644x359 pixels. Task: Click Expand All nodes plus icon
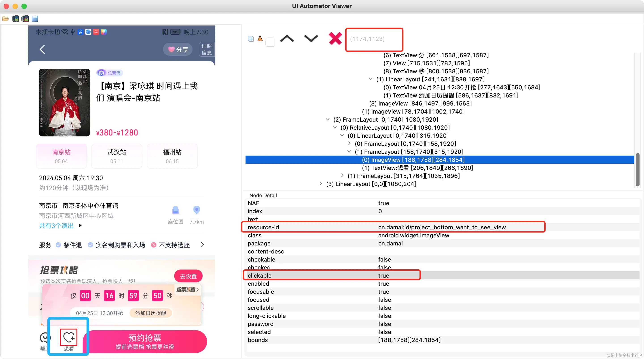(250, 39)
